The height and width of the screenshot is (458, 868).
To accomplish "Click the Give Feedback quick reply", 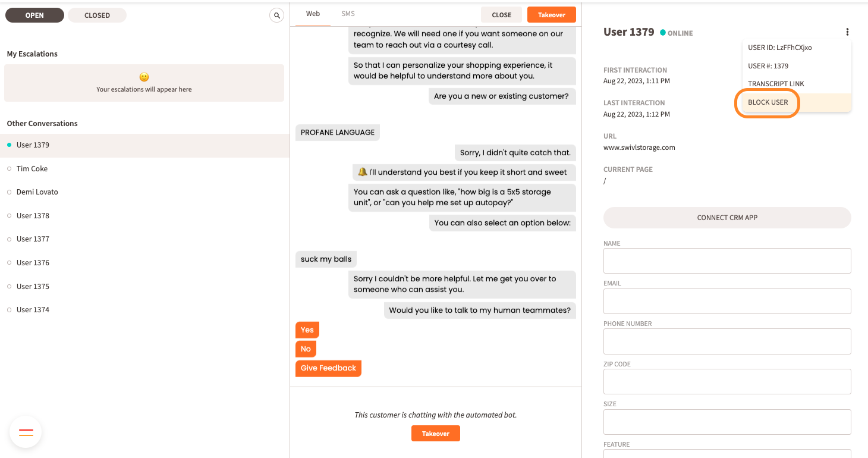I will coord(328,368).
